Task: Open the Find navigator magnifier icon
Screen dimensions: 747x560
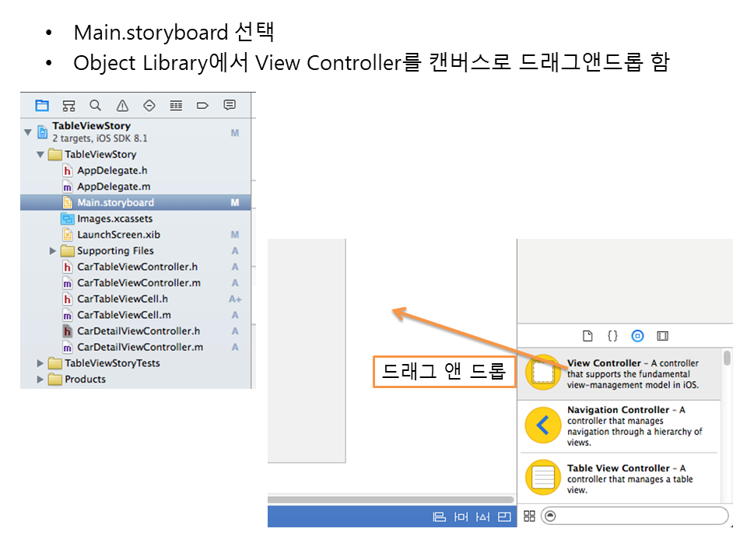Action: [x=95, y=106]
